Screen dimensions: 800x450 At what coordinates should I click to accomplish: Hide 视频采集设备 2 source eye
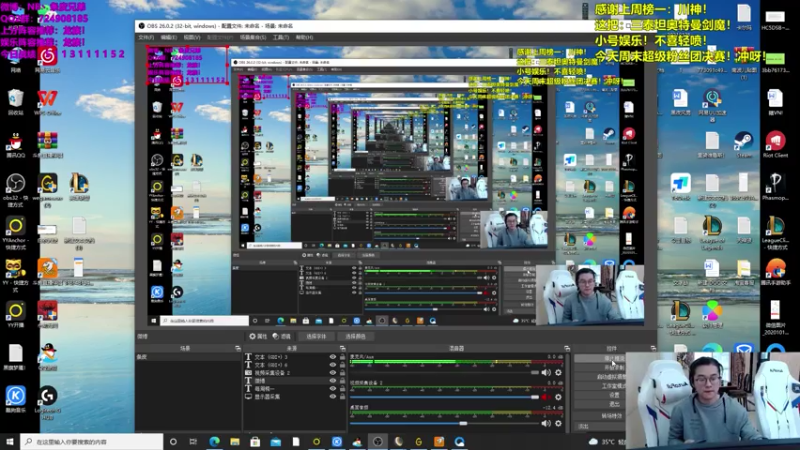point(333,373)
